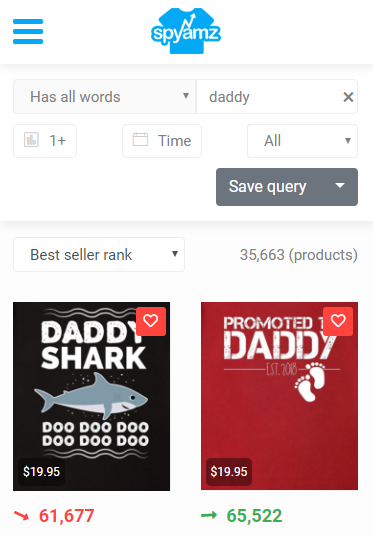The height and width of the screenshot is (535, 373).
Task: Open the 1+ rank filter
Action: 45,141
